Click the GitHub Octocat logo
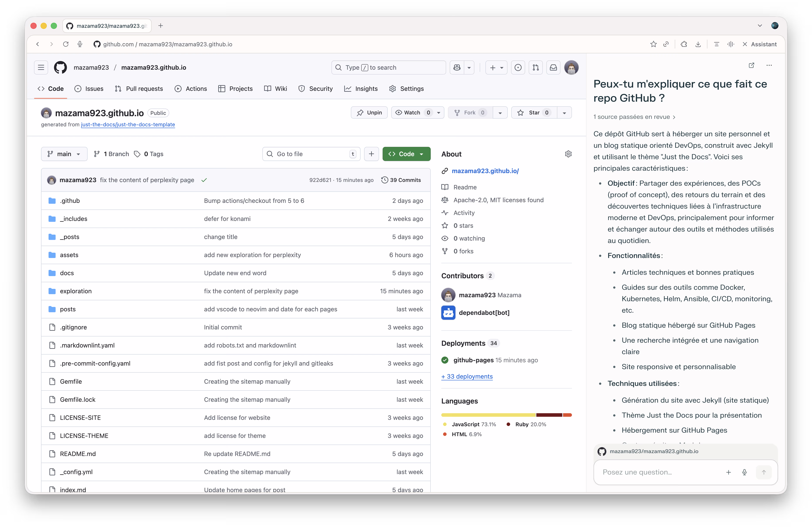Image resolution: width=812 pixels, height=527 pixels. coord(60,67)
